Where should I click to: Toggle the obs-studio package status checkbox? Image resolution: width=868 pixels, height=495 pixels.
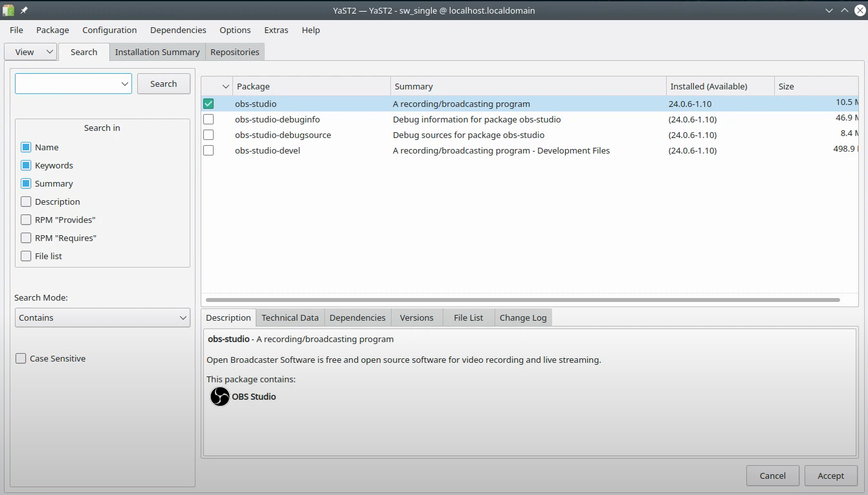pos(208,104)
